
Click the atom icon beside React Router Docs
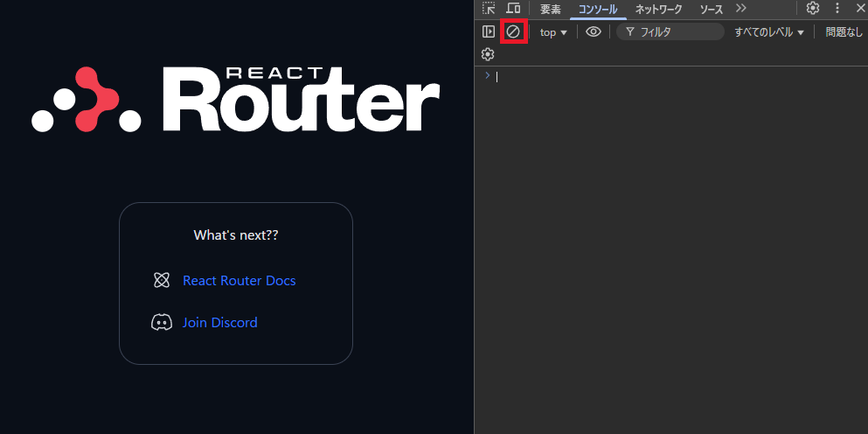[x=161, y=281]
